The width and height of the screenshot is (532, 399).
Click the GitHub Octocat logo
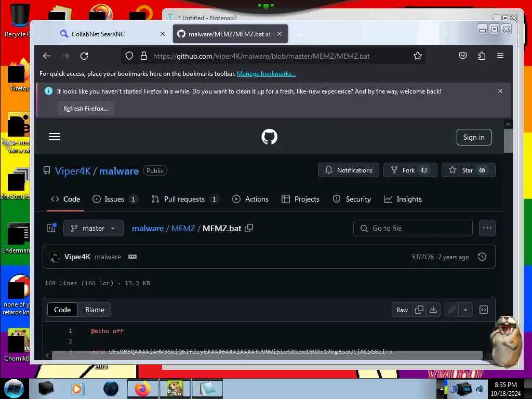[270, 137]
